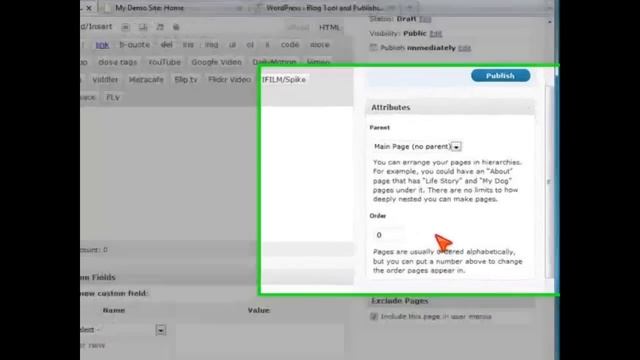Click the Blip.tv button
The image size is (640, 360).
[186, 80]
